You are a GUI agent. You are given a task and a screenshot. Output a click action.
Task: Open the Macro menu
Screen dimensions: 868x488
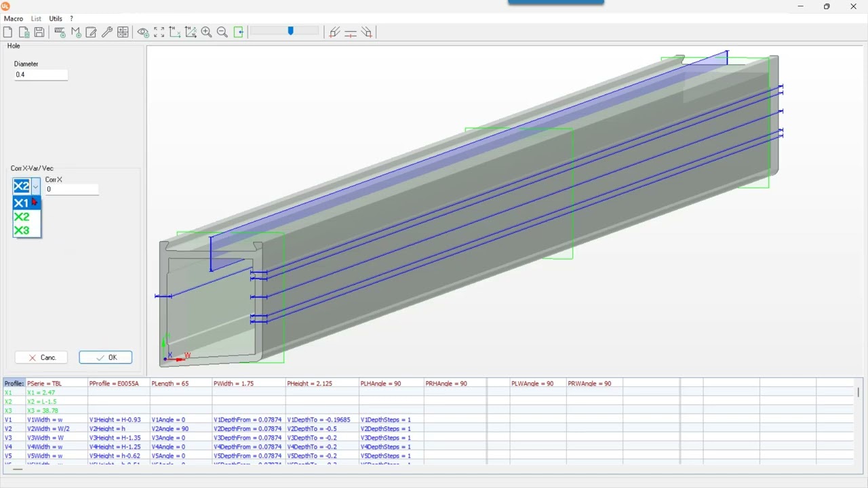click(14, 18)
